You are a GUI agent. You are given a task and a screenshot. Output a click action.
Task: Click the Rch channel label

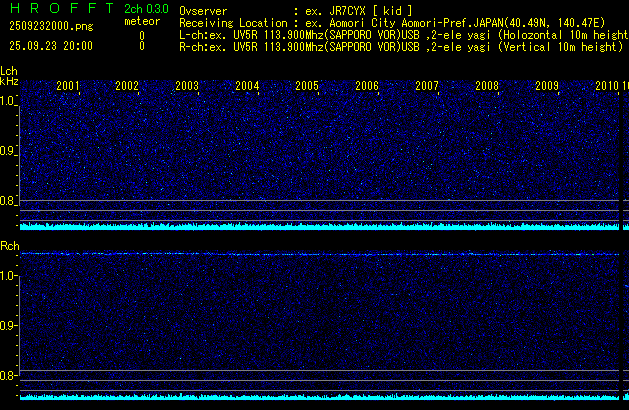9,246
